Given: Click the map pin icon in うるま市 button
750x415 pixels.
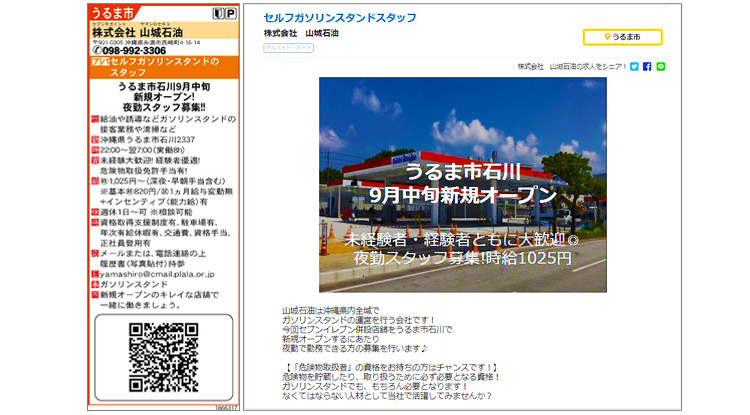Looking at the screenshot, I should pos(607,37).
